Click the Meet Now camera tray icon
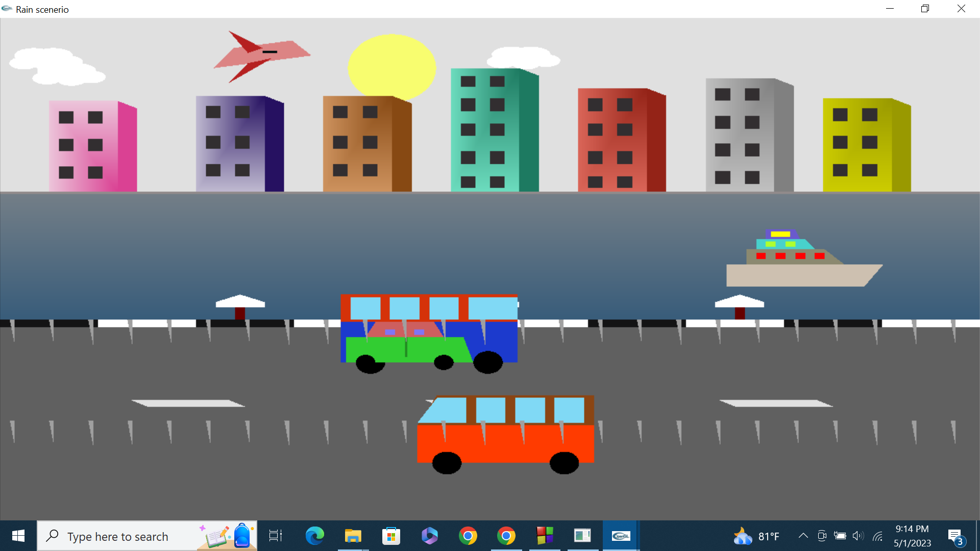Screen dimensions: 980x551 (x=822, y=536)
